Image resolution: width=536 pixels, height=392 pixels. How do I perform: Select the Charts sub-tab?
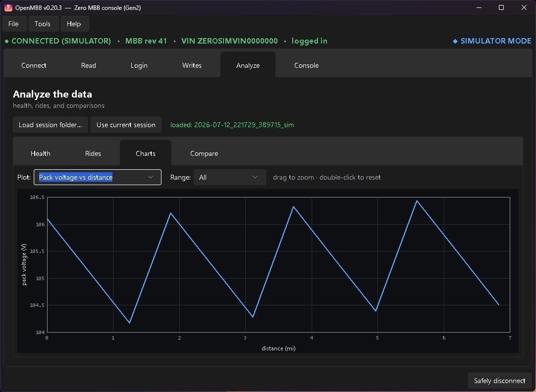(x=146, y=153)
